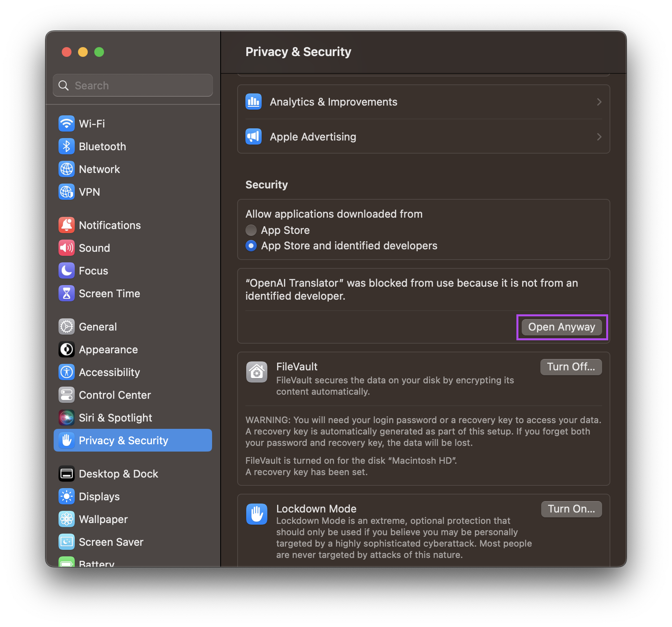Click the Bluetooth sidebar icon
The height and width of the screenshot is (627, 672).
[67, 147]
